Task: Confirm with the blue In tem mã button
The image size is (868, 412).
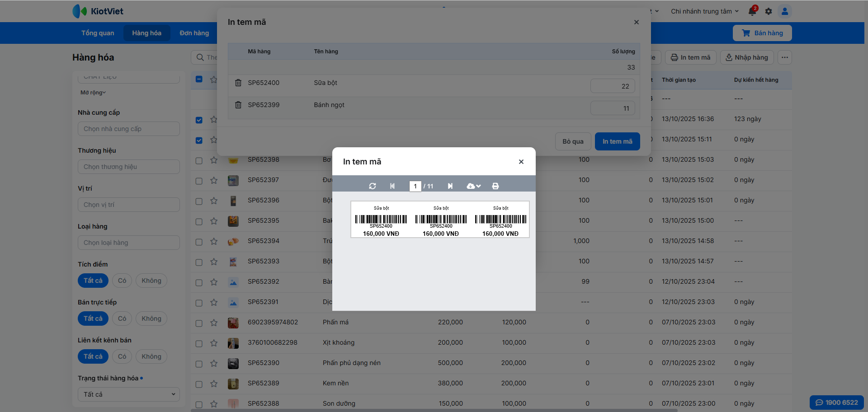Action: tap(617, 141)
